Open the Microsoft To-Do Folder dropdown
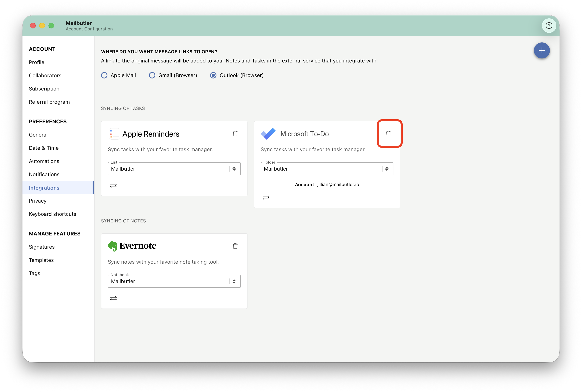The width and height of the screenshot is (582, 392). [x=327, y=169]
